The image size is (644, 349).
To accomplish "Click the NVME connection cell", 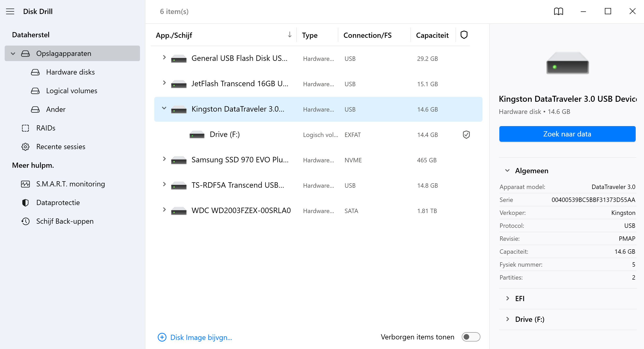I will pos(353,160).
